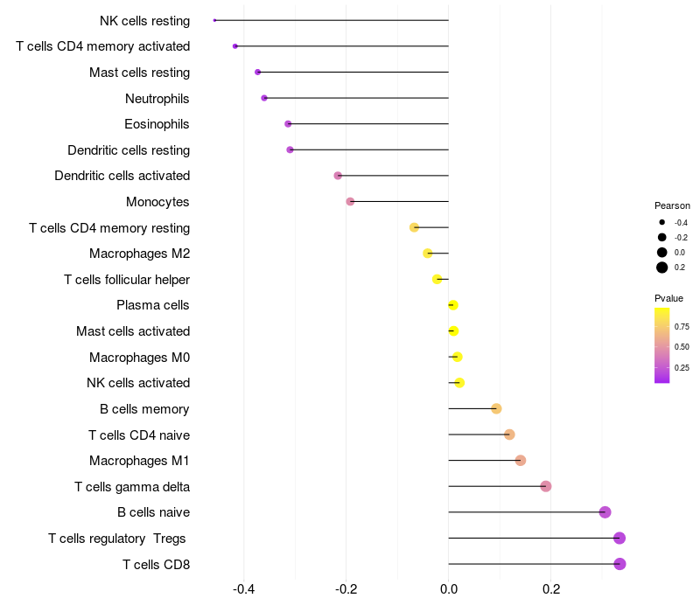Click the Pvalue color gradient bar
The height and width of the screenshot is (612, 700).
(662, 345)
